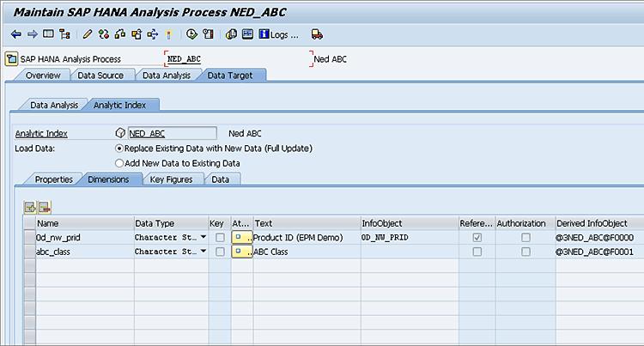Click the pencil display/change icon
The image size is (644, 346).
pyautogui.click(x=88, y=34)
